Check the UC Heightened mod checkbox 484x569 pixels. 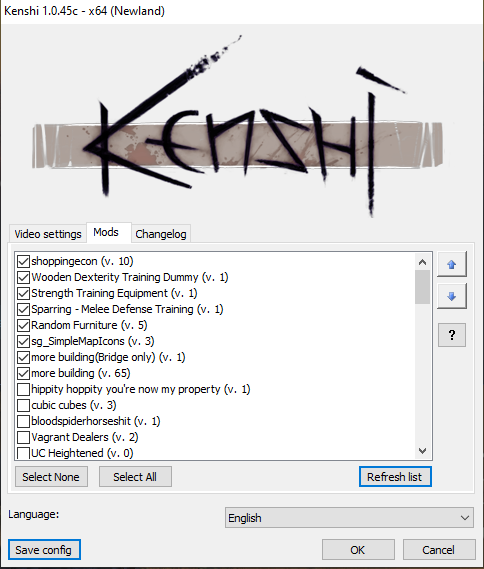(24, 453)
